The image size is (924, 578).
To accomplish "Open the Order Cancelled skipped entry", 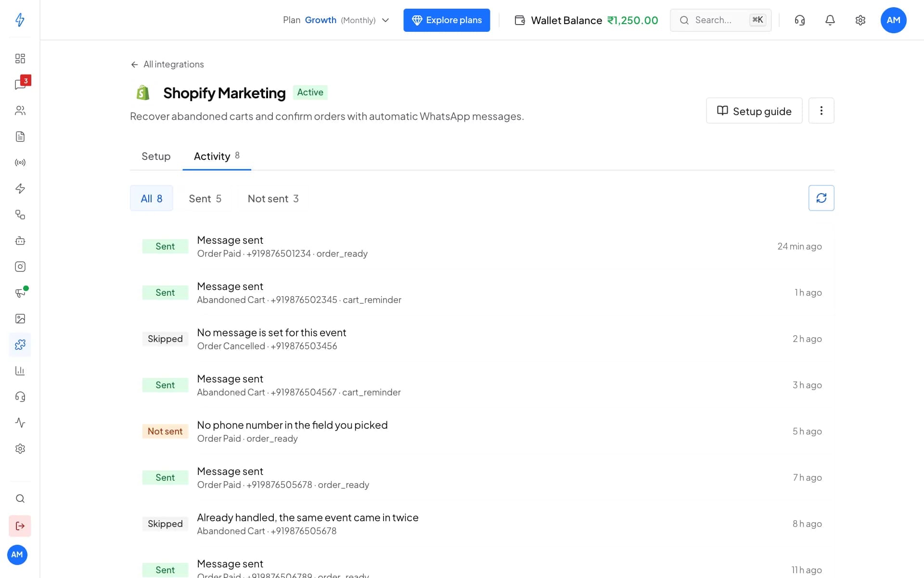I will pyautogui.click(x=482, y=339).
